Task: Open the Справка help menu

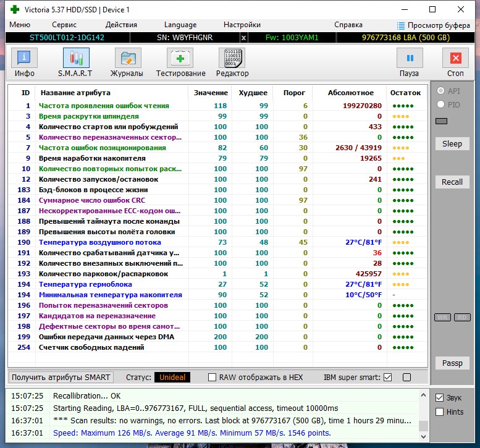Action: click(x=348, y=25)
